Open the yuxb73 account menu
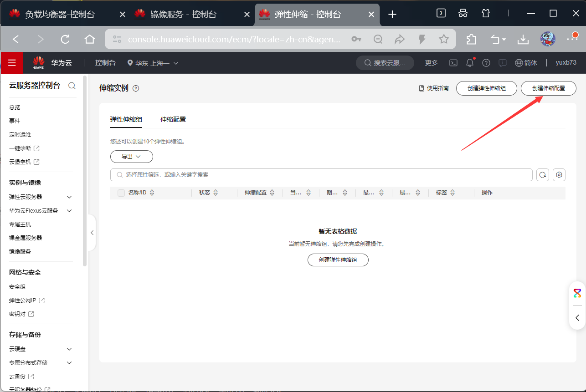Image resolution: width=586 pixels, height=392 pixels. (566, 63)
